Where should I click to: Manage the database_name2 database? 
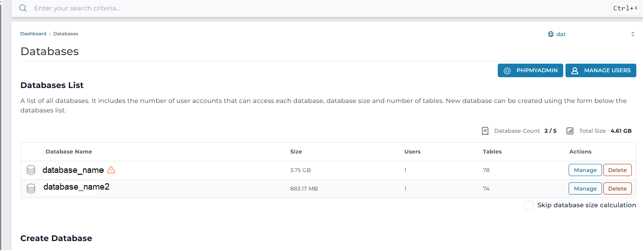point(585,189)
